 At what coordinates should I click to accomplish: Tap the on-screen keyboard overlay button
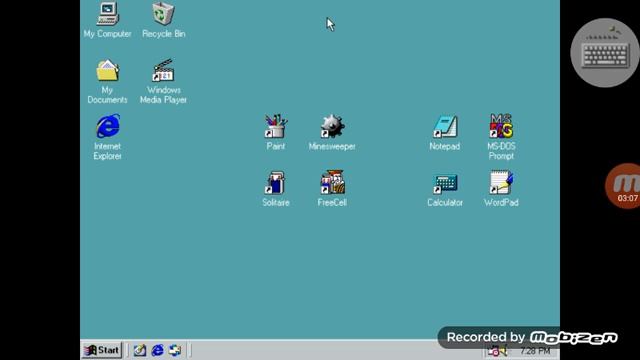click(605, 53)
